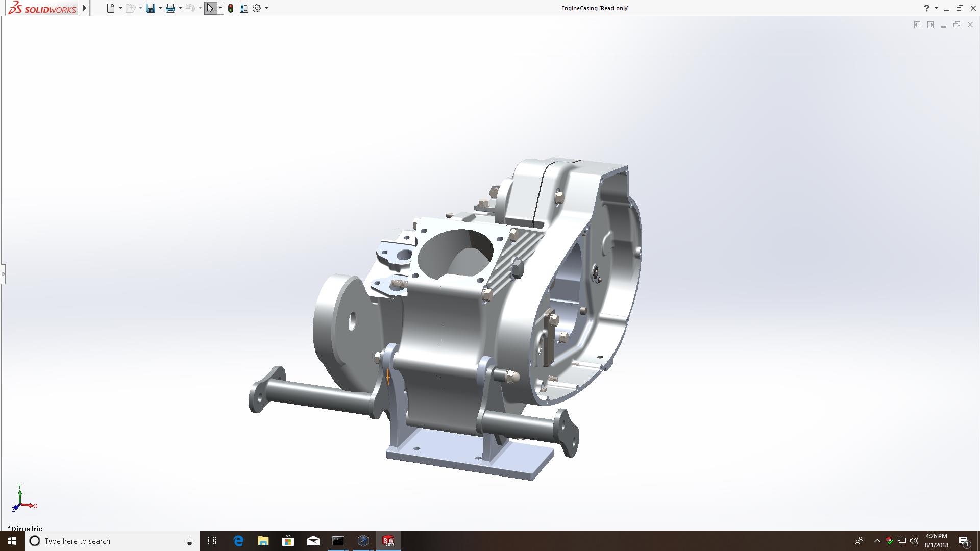The width and height of the screenshot is (980, 551).
Task: Open the Help dropdown arrow
Action: coord(936,8)
